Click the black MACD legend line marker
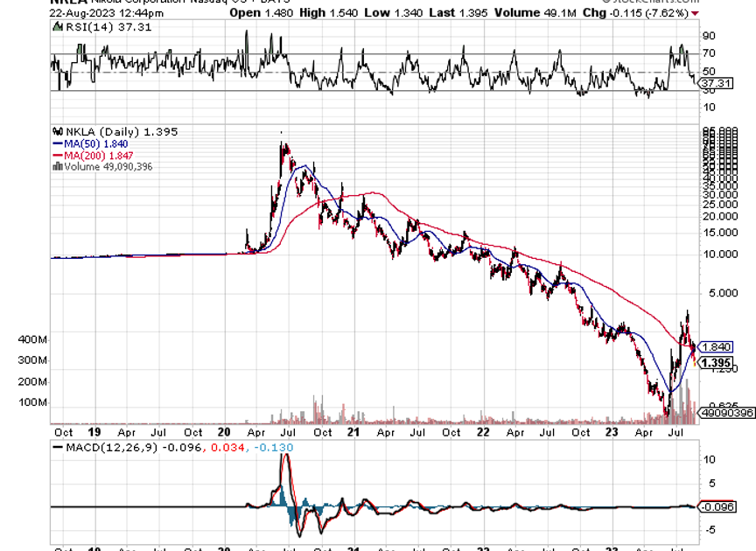This screenshot has height=551, width=756. (x=59, y=448)
